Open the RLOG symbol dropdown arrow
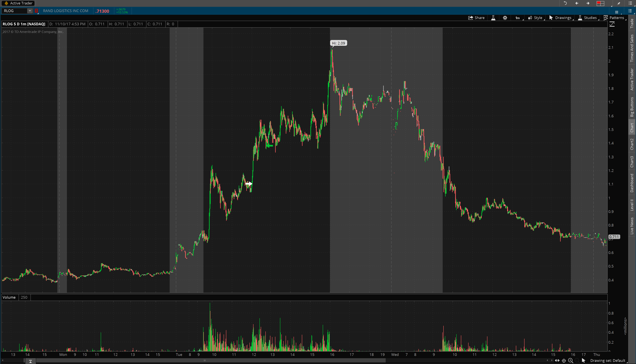The width and height of the screenshot is (636, 364). 30,11
